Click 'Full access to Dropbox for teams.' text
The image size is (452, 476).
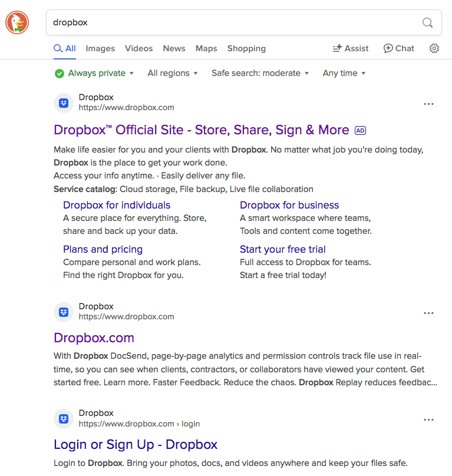(x=305, y=262)
